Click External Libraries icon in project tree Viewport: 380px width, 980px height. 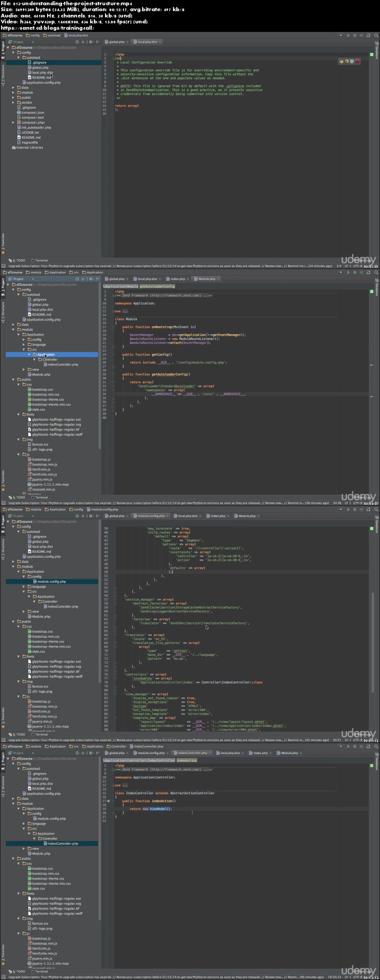(x=14, y=148)
